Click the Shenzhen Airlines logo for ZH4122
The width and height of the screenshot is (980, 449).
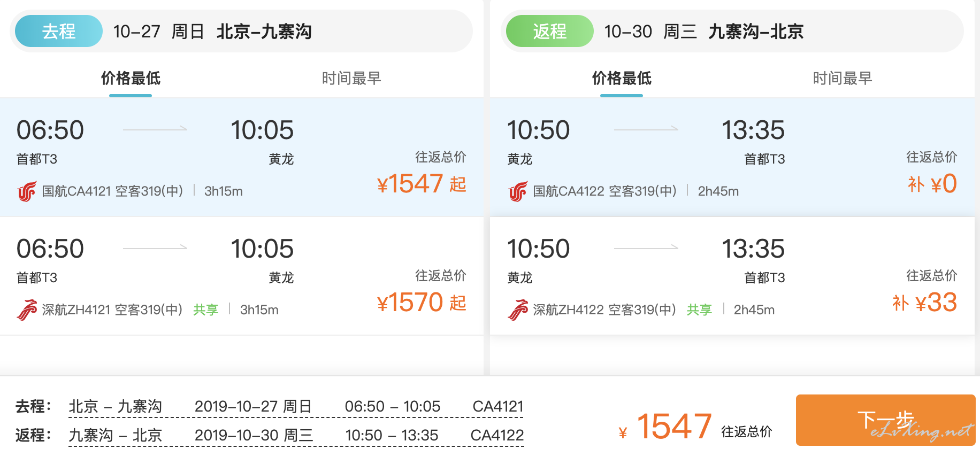coord(518,310)
